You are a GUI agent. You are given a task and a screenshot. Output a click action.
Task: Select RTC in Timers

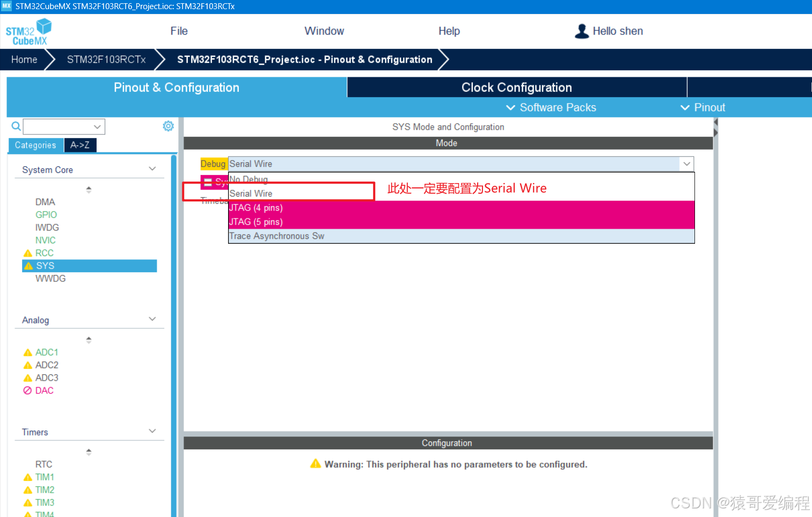(x=44, y=464)
